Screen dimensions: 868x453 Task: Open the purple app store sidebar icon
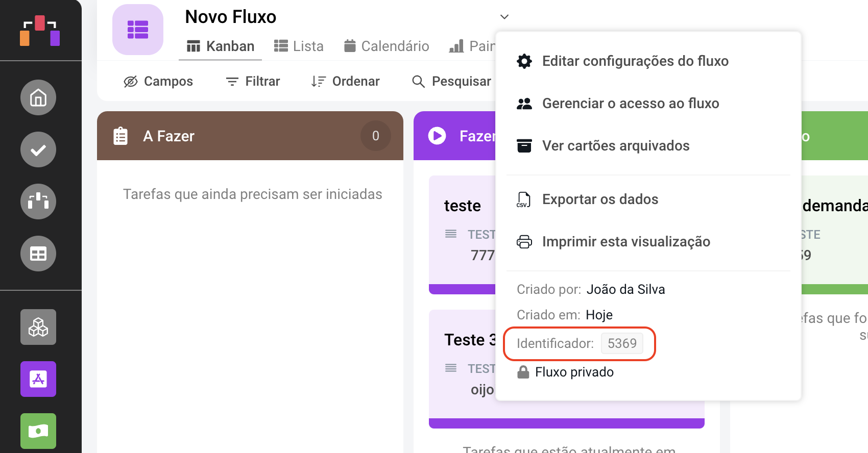[38, 379]
